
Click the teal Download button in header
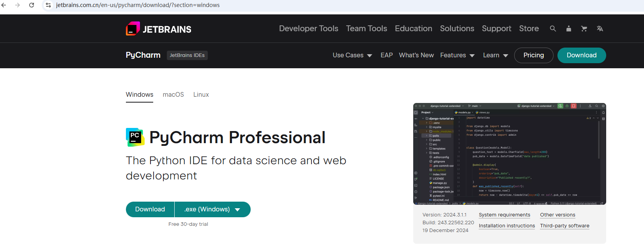click(582, 55)
